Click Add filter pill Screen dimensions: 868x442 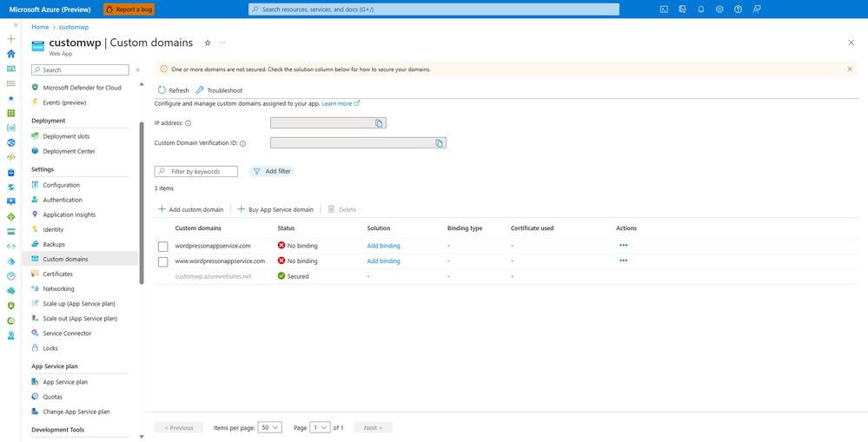271,171
